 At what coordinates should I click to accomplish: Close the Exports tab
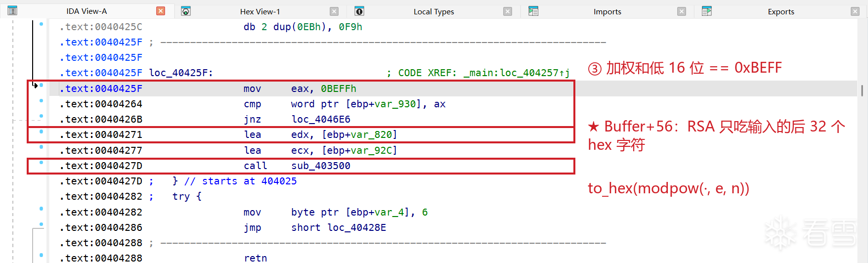coord(855,11)
